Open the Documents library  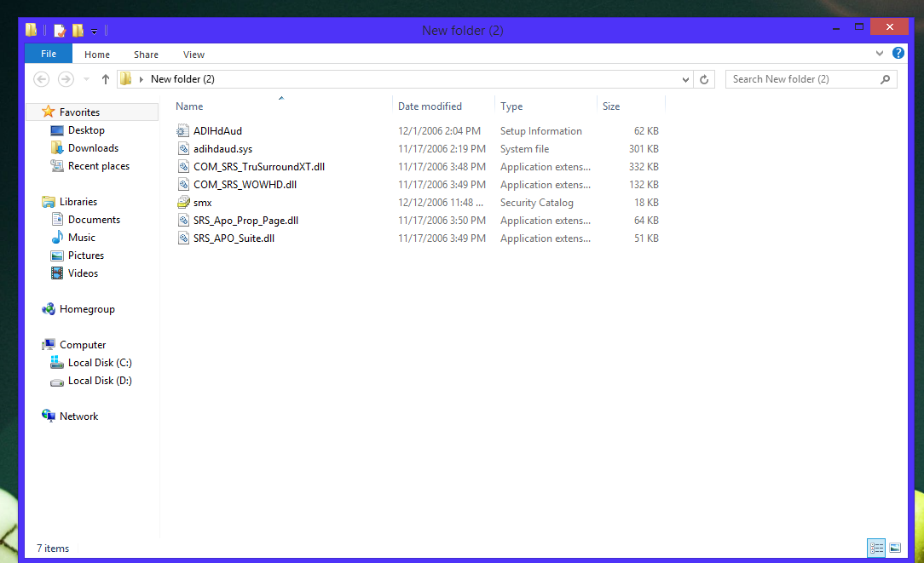94,220
